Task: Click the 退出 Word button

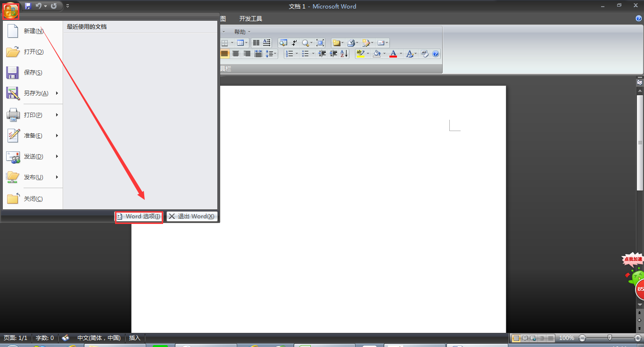Action: point(192,216)
